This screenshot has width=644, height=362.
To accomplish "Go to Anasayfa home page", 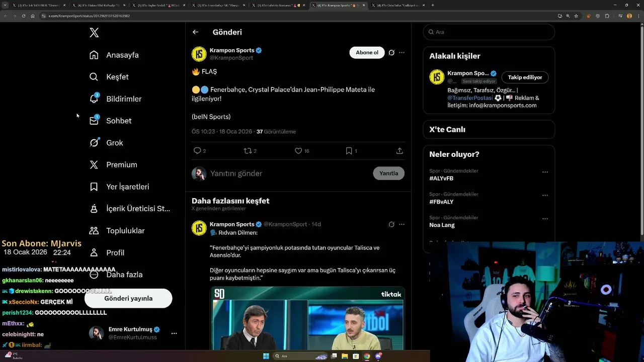I will (114, 55).
